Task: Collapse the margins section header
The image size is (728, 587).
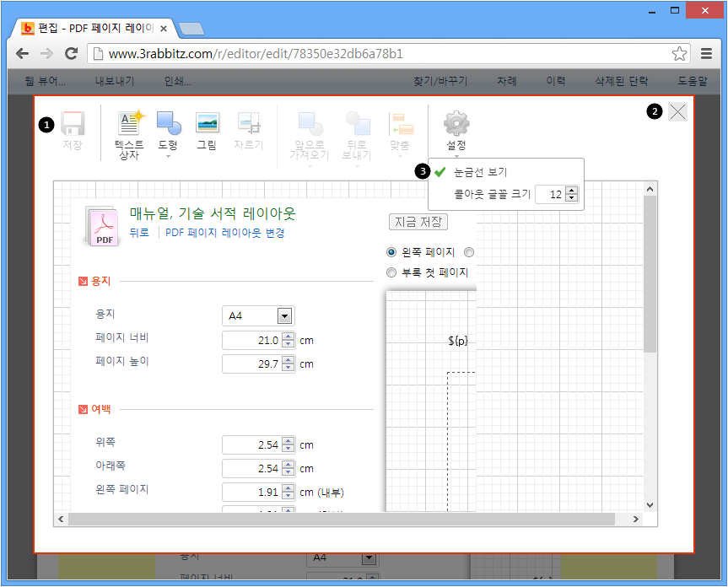Action: point(83,410)
